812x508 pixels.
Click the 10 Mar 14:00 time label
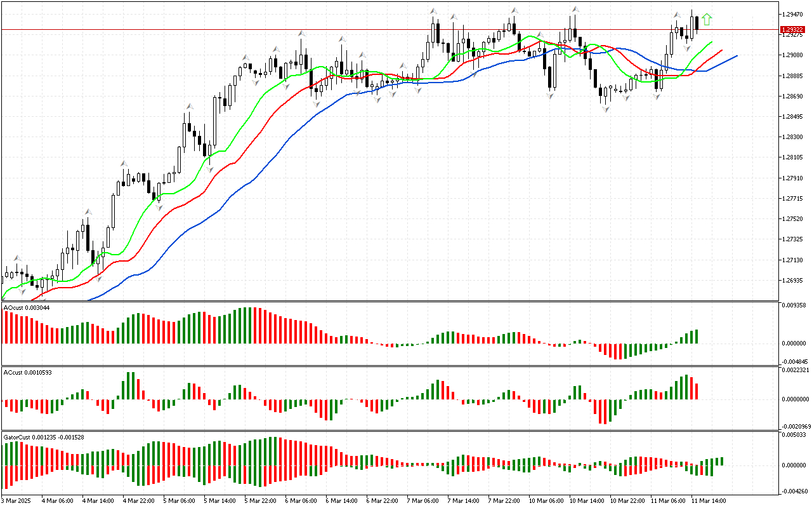click(x=586, y=500)
